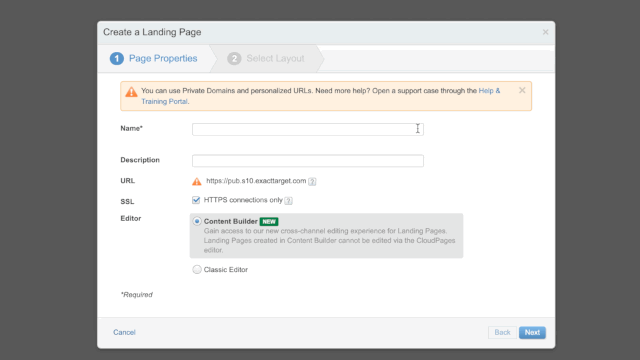This screenshot has height=360, width=640.
Task: Cancel the landing page creation
Action: click(124, 332)
